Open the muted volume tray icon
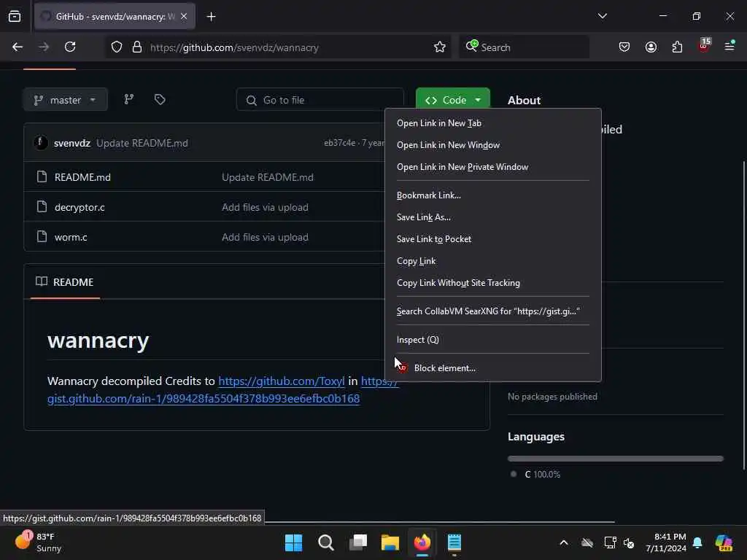This screenshot has height=560, width=747. (x=629, y=542)
